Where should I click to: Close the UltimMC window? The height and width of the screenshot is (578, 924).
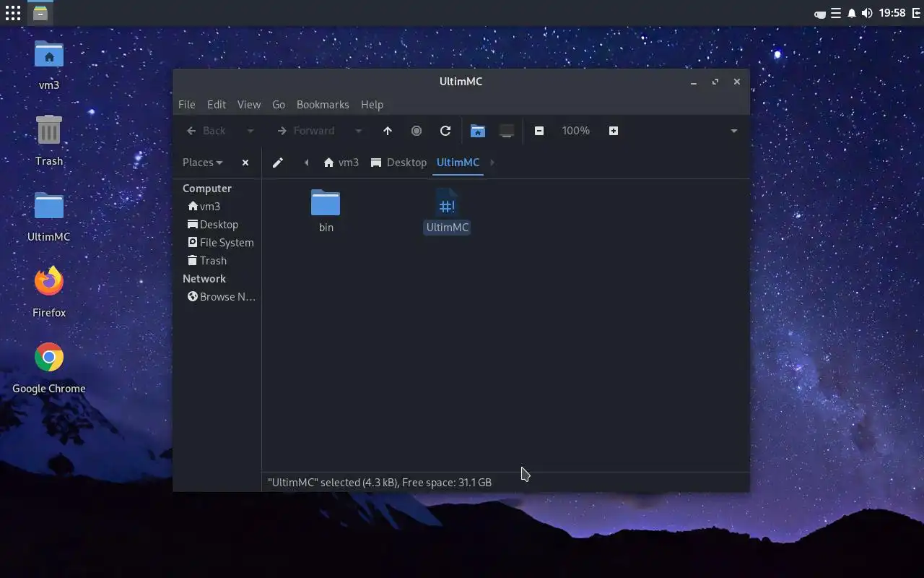pyautogui.click(x=737, y=82)
